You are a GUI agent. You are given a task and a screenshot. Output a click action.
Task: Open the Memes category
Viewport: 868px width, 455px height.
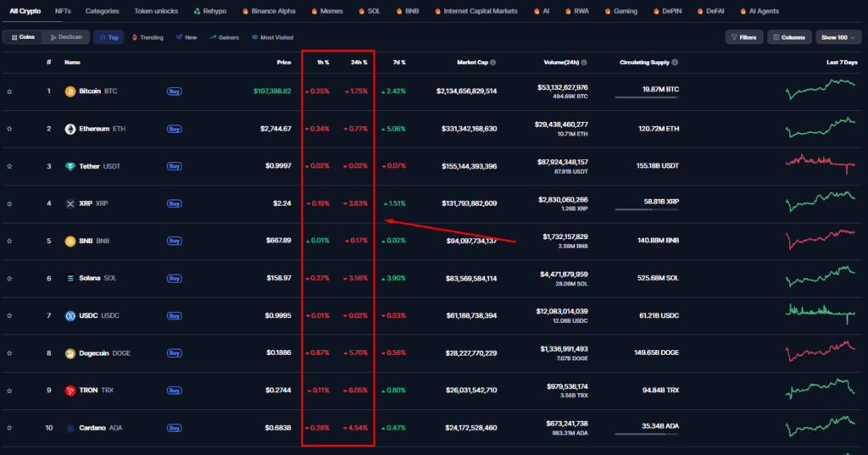[327, 11]
